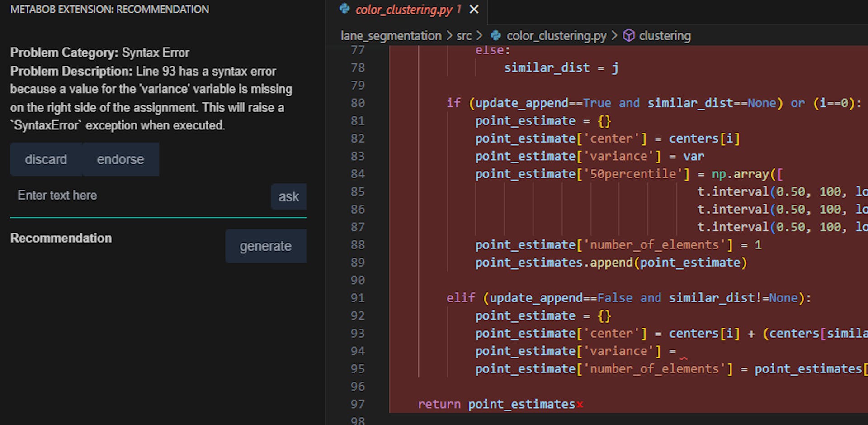
Task: Click the 'else:' keyword on line 77
Action: click(493, 50)
